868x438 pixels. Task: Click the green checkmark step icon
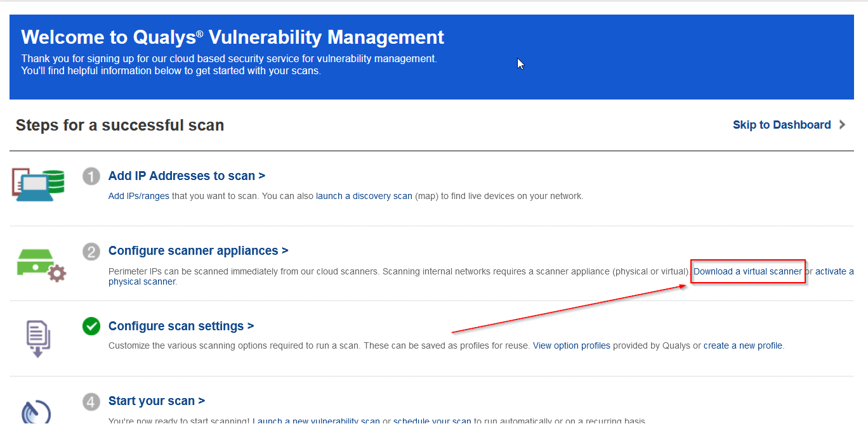click(91, 326)
